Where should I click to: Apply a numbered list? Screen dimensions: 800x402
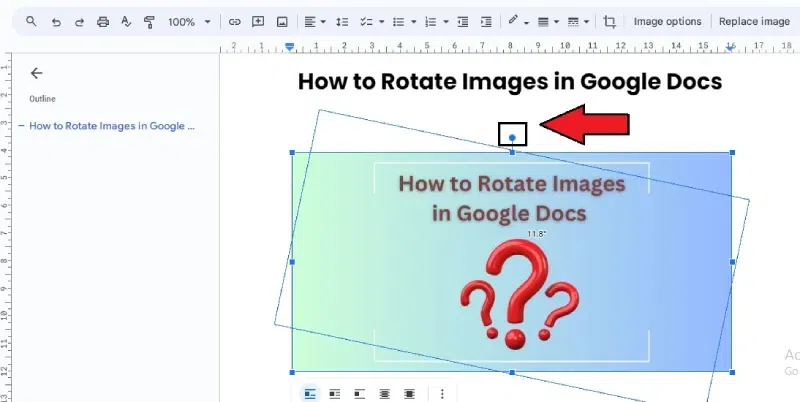431,22
